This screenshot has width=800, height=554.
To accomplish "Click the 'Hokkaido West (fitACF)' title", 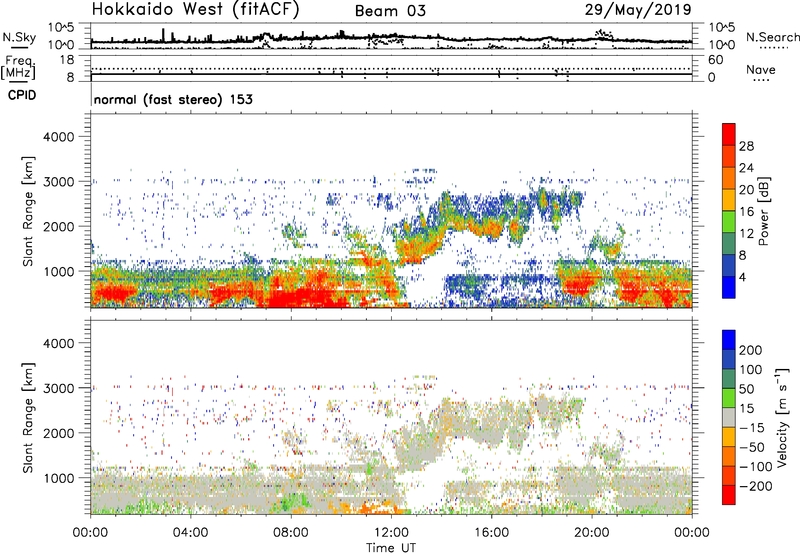I will click(195, 10).
